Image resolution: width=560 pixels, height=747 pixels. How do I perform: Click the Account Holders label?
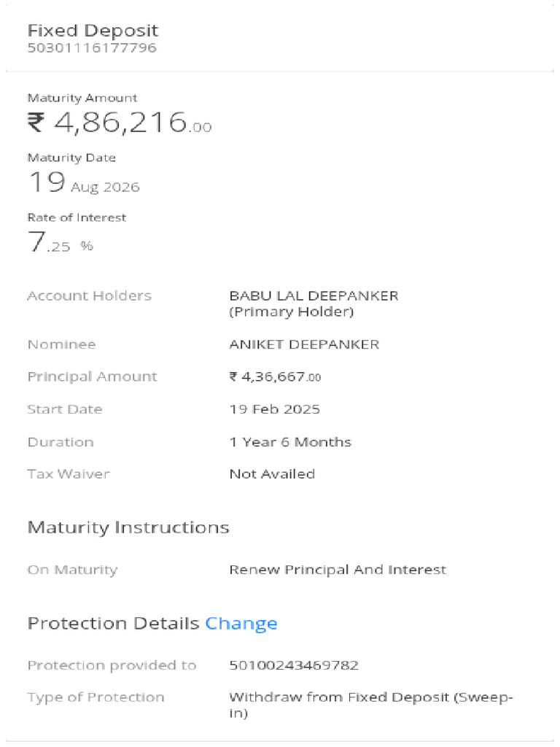coord(89,296)
